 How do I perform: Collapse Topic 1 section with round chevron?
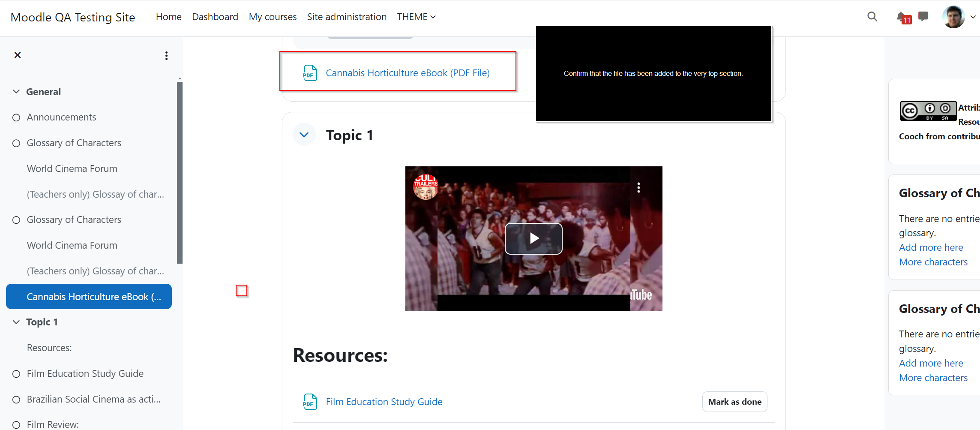pyautogui.click(x=304, y=135)
